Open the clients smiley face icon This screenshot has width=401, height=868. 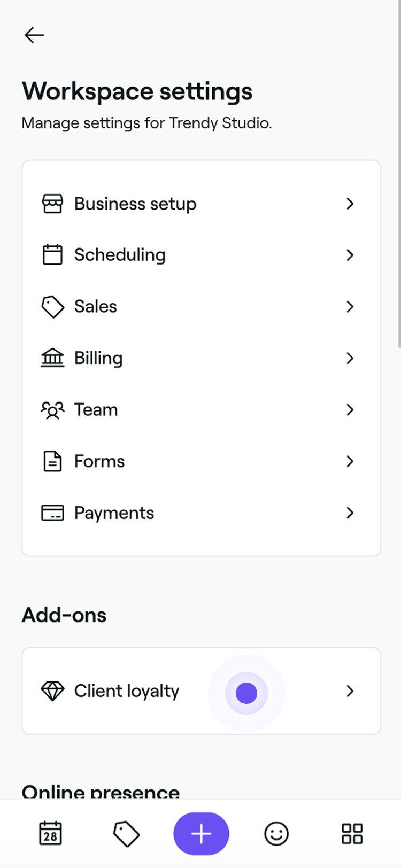point(276,834)
